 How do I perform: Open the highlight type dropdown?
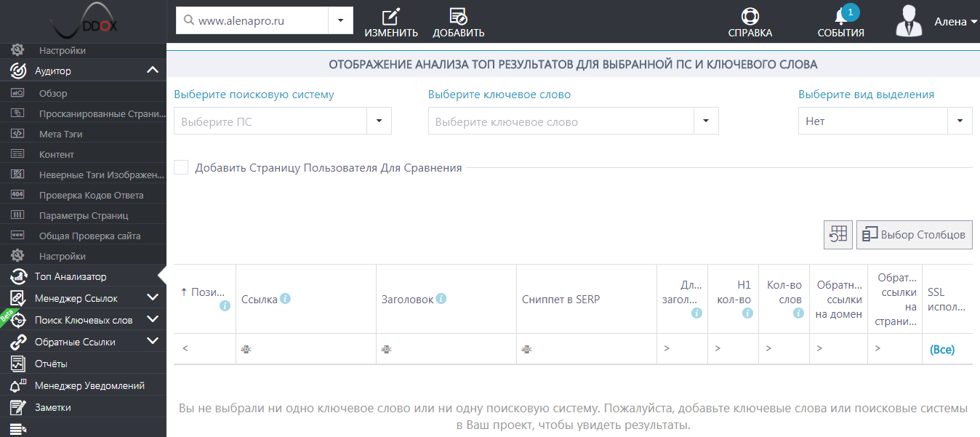(960, 121)
